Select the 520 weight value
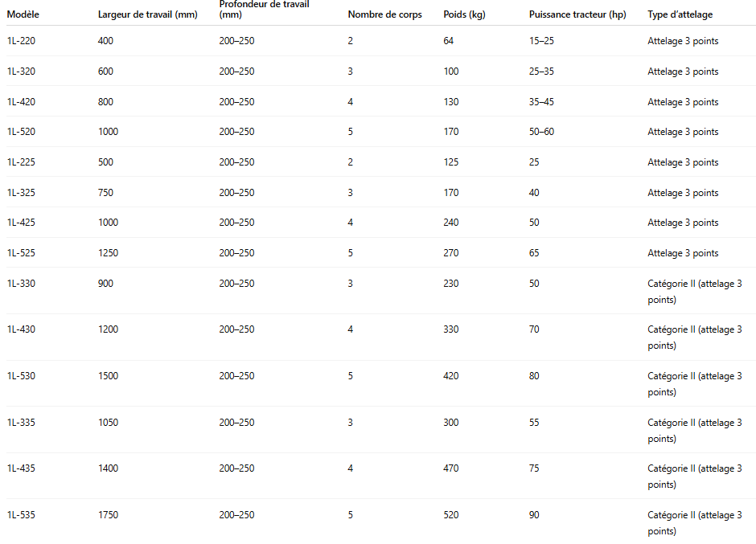Viewport: 756px width, 544px height. point(451,514)
